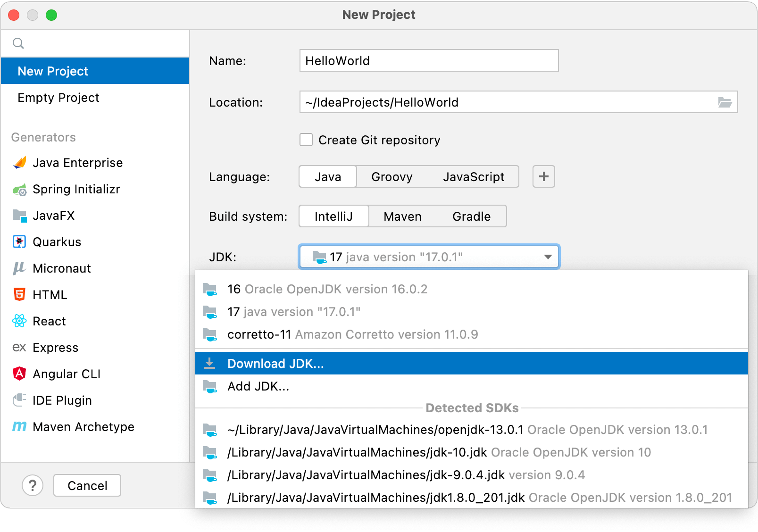Click the Micronaut generator icon
This screenshot has width=758, height=532.
[x=19, y=268]
